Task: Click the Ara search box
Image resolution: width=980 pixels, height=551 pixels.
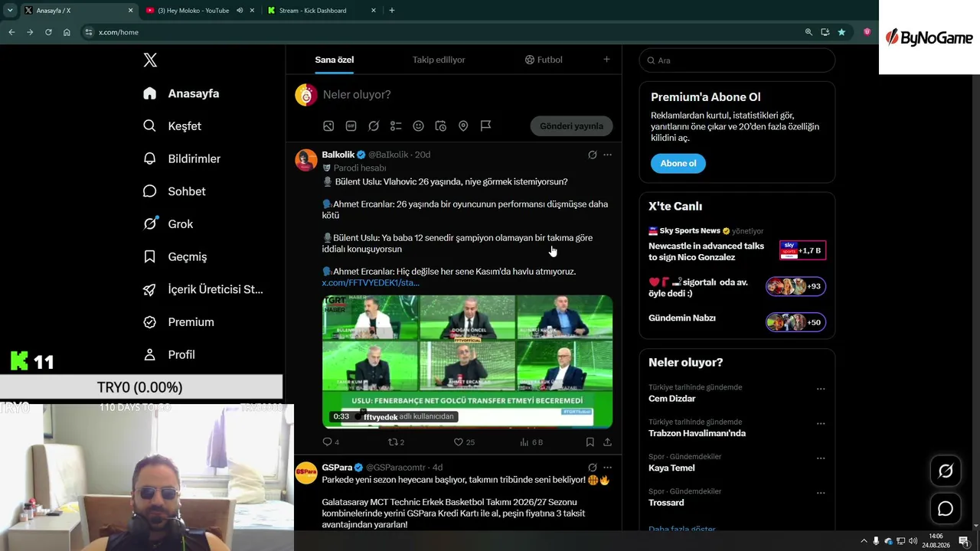Action: click(x=737, y=60)
